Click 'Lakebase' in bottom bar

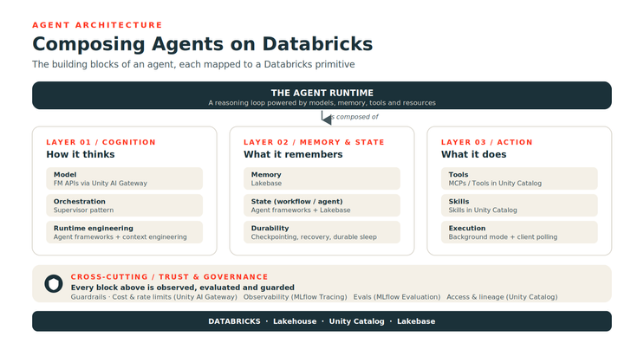coord(416,321)
